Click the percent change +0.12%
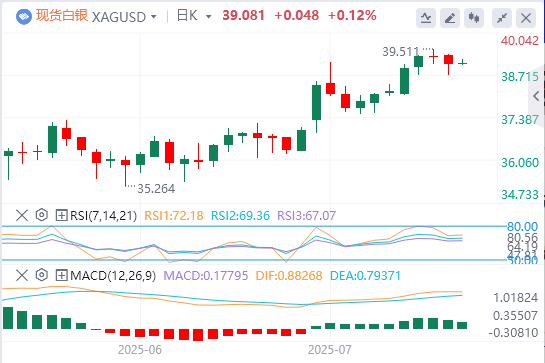Viewport: 545px width, 363px height. pos(352,16)
